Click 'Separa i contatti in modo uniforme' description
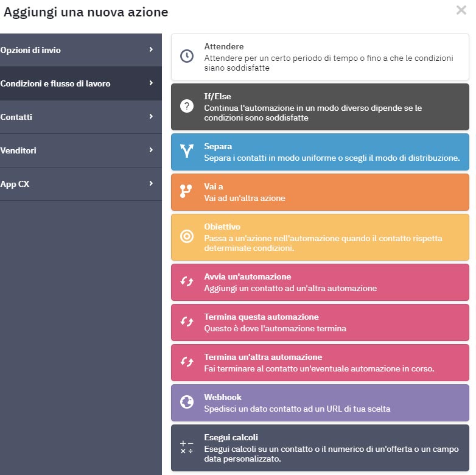Viewport: 476px width, 475px height. tap(332, 158)
